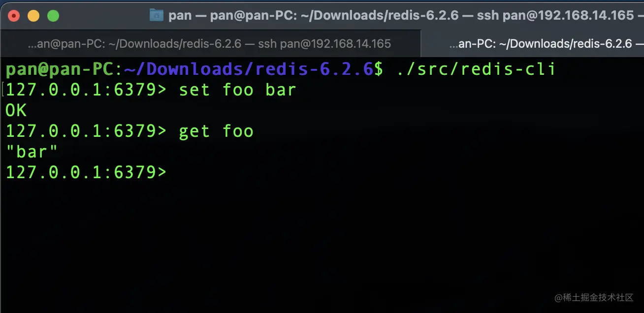
Task: Minimize the window using the yellow button
Action: pyautogui.click(x=33, y=16)
